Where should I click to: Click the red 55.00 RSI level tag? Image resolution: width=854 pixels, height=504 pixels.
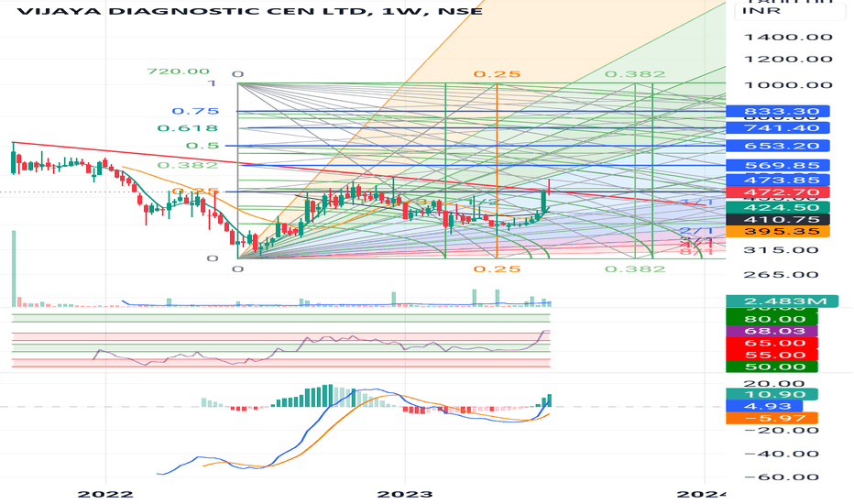(x=772, y=356)
